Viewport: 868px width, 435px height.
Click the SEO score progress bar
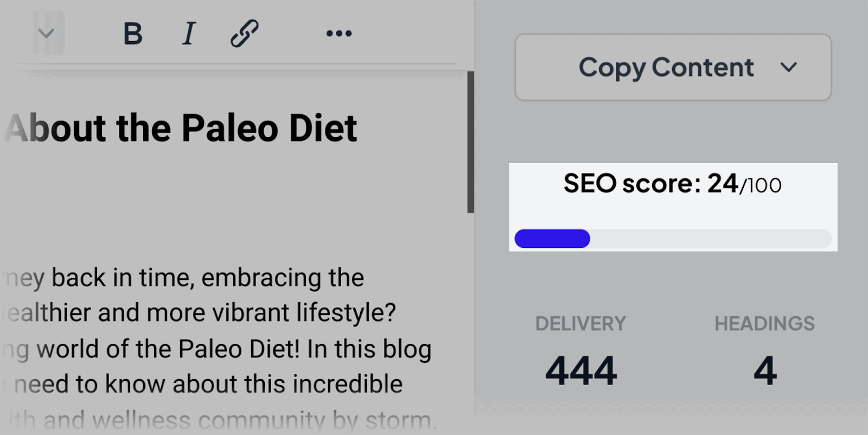(x=673, y=239)
